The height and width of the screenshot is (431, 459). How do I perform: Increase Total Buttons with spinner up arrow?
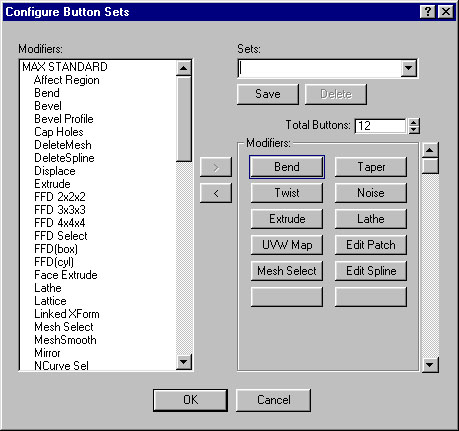pyautogui.click(x=414, y=122)
